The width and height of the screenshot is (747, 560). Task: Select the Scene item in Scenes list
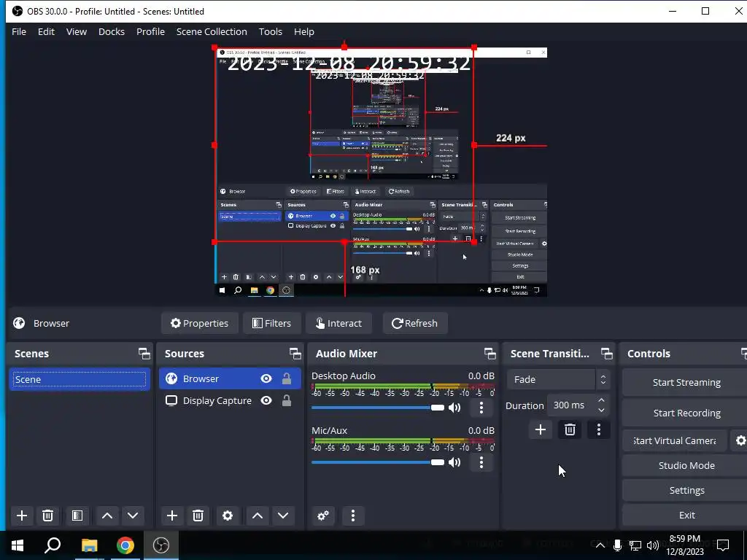(x=79, y=379)
